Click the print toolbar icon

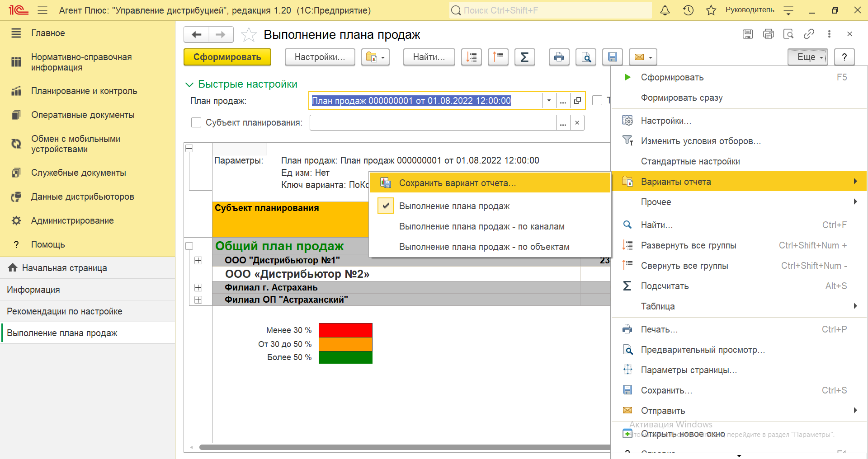click(559, 57)
